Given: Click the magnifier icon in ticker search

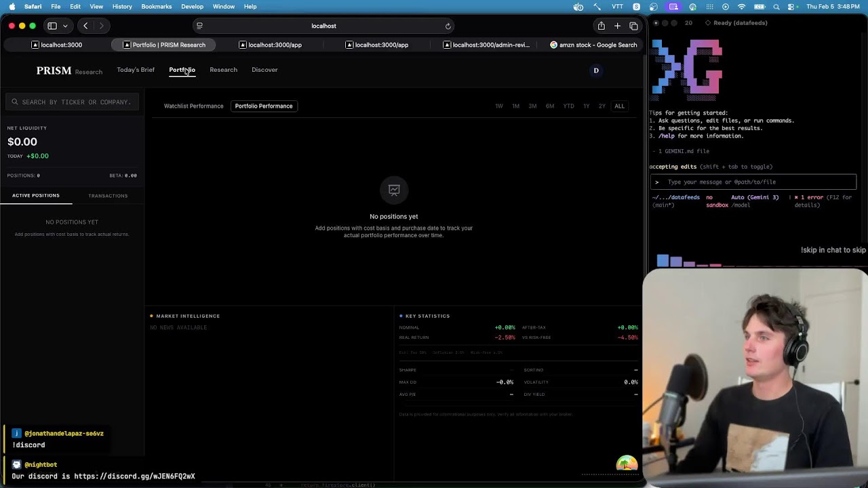Looking at the screenshot, I should click(14, 102).
